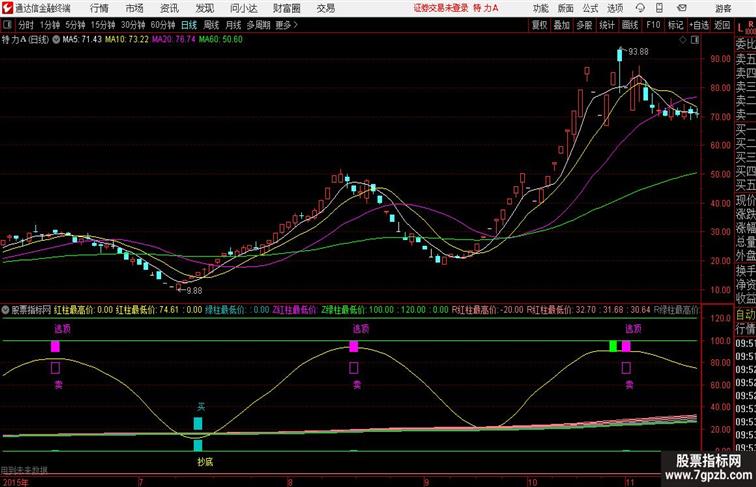
Task: Click the 多股 toolbar button
Action: click(x=584, y=25)
